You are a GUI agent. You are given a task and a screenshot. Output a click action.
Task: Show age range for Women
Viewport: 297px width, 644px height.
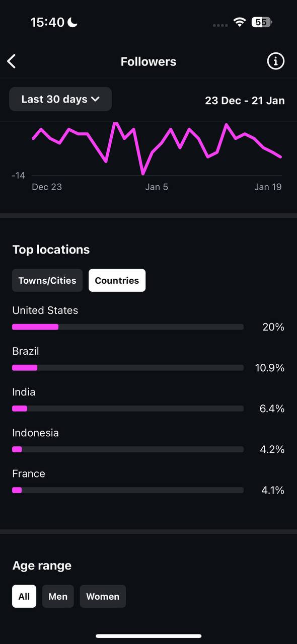click(x=103, y=596)
